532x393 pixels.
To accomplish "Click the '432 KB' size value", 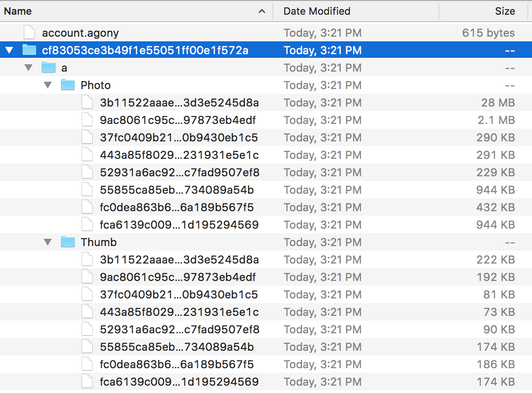I will coord(495,207).
